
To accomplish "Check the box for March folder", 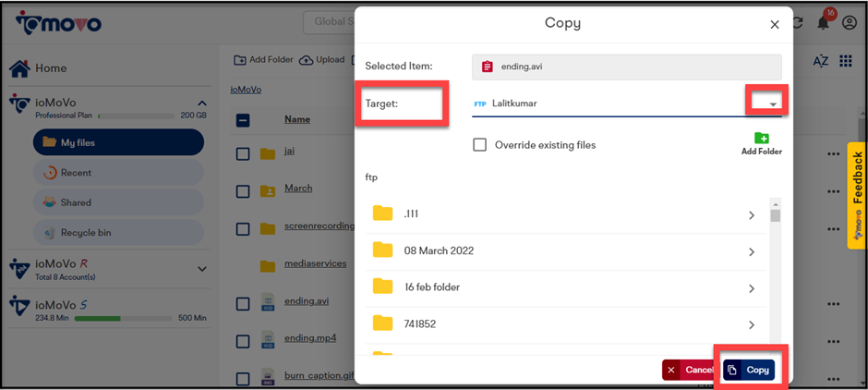I will 243,191.
